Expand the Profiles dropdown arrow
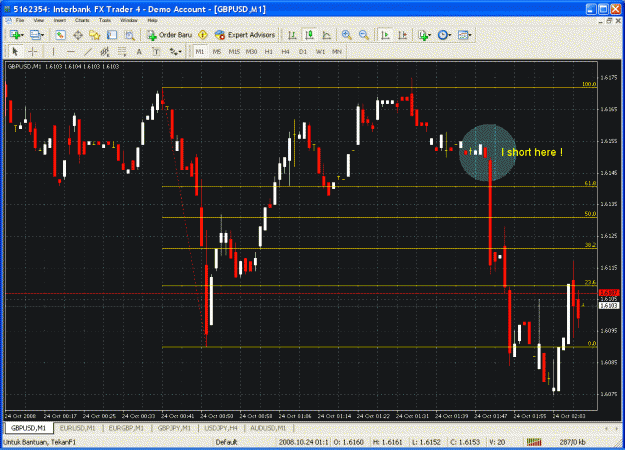625x450 pixels. [x=42, y=35]
